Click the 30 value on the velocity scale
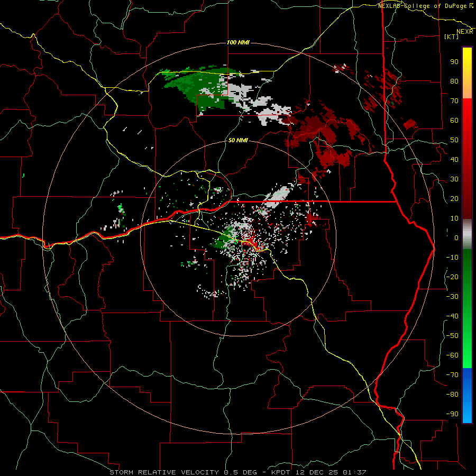 tap(454, 179)
